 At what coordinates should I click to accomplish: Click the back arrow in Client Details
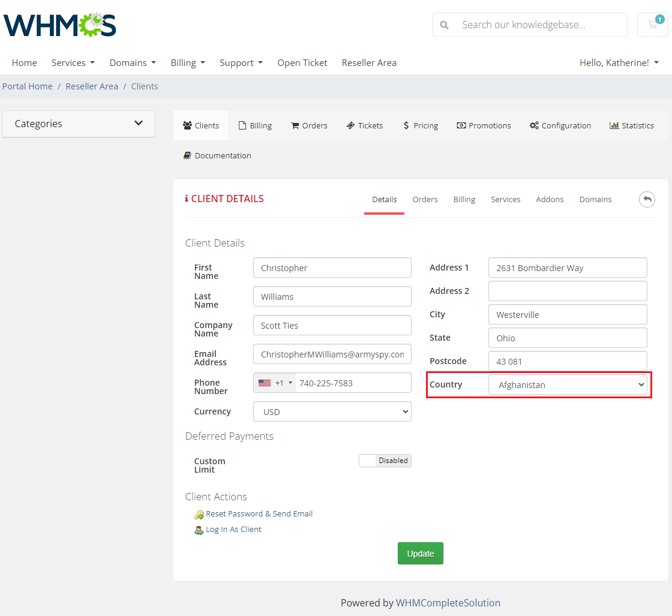coord(647,199)
